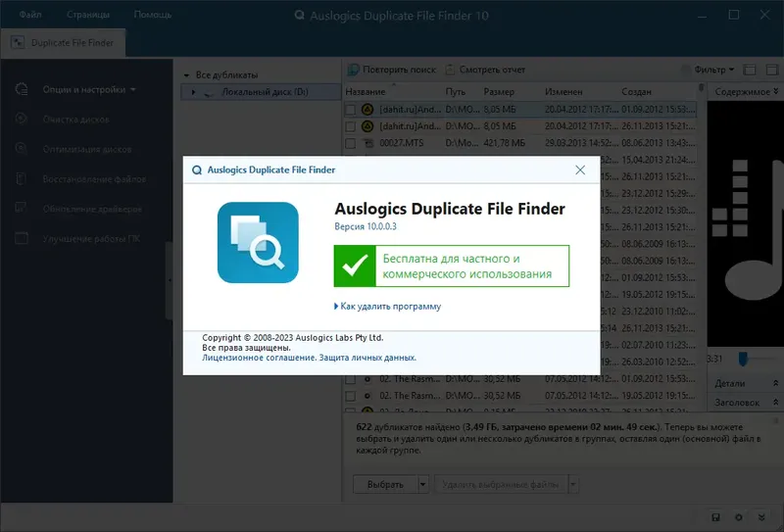Click the file list vertical scrollbar thumb
Viewport: 784px width, 532px height.
(x=701, y=88)
